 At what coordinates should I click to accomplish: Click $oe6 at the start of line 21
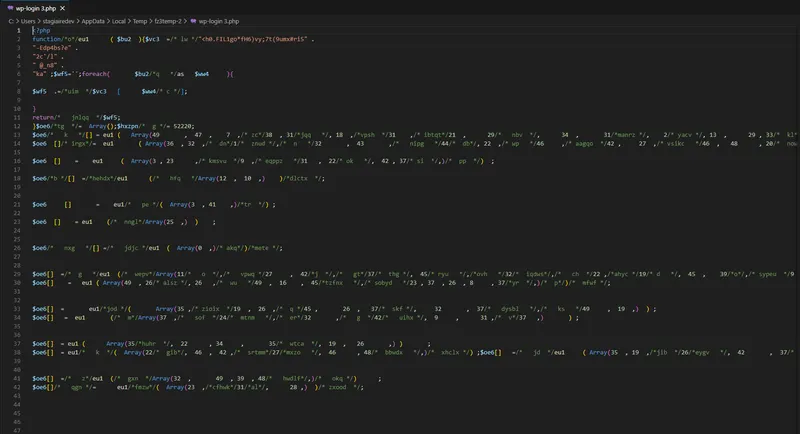click(39, 205)
